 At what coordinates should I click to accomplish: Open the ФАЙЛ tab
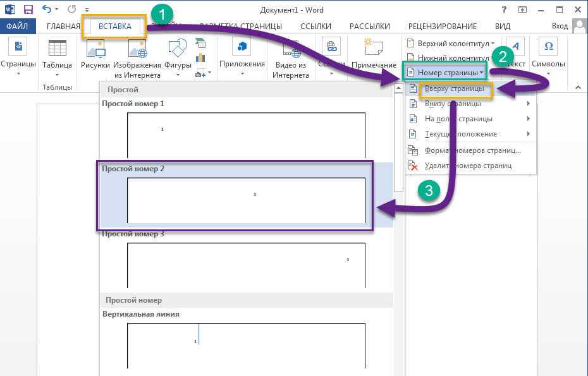18,26
